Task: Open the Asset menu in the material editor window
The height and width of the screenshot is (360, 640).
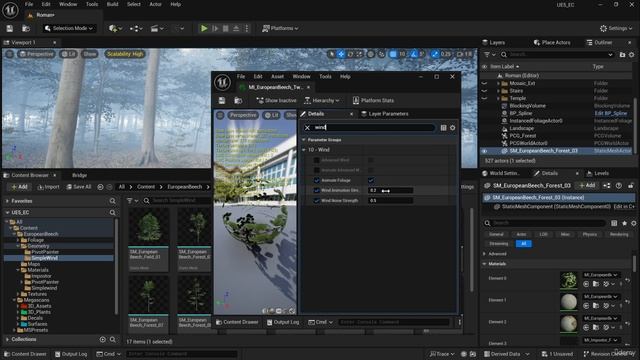Action: pyautogui.click(x=277, y=76)
